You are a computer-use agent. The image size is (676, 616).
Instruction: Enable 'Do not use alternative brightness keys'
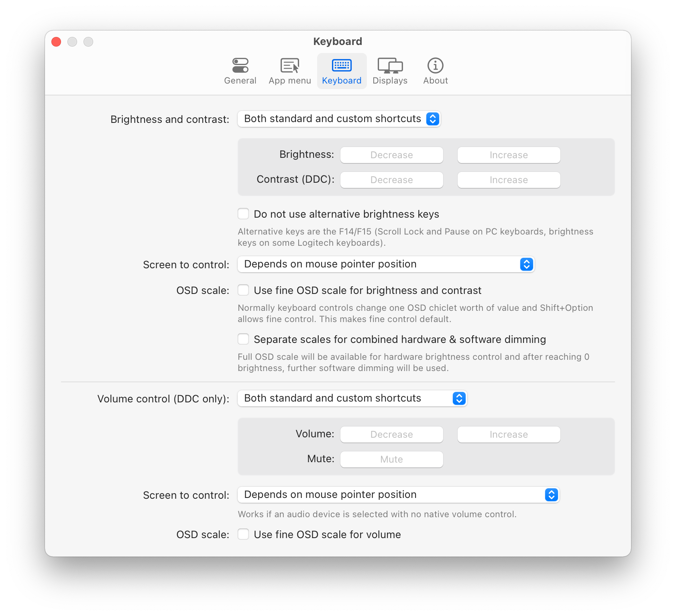pyautogui.click(x=244, y=214)
